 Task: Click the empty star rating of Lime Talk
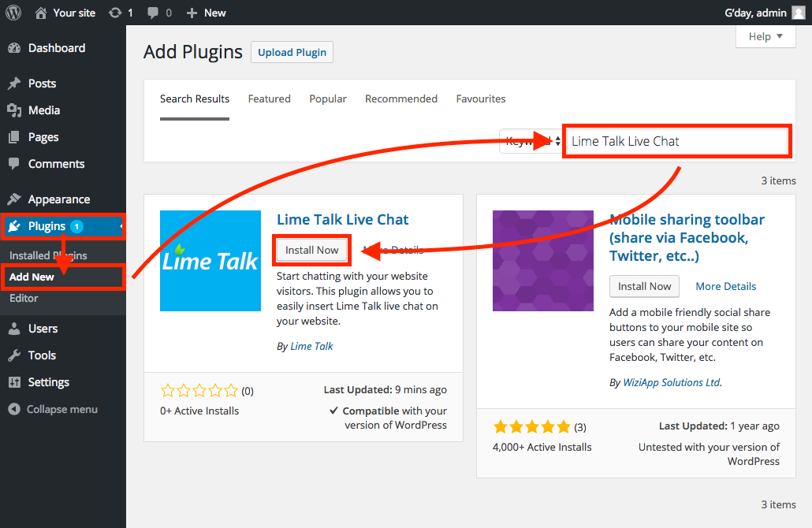click(199, 390)
